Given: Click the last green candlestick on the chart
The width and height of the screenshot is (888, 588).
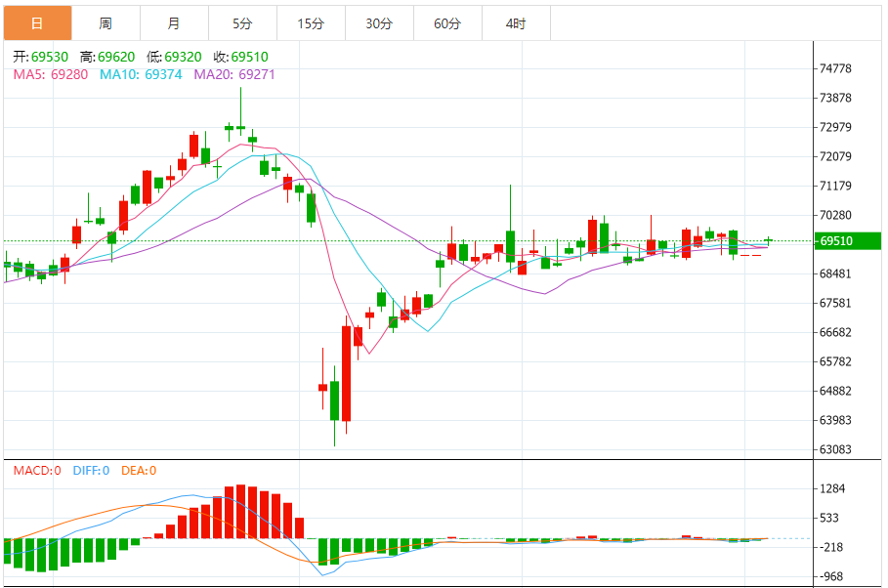Looking at the screenshot, I should pos(769,240).
